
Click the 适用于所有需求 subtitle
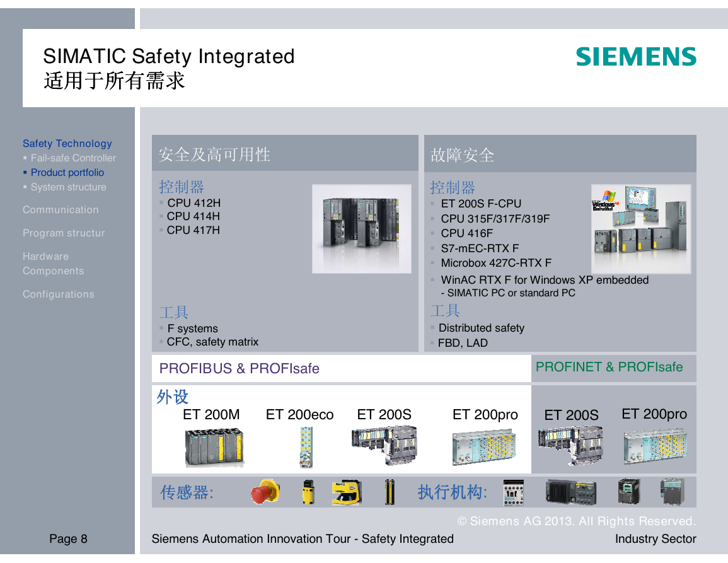114,81
